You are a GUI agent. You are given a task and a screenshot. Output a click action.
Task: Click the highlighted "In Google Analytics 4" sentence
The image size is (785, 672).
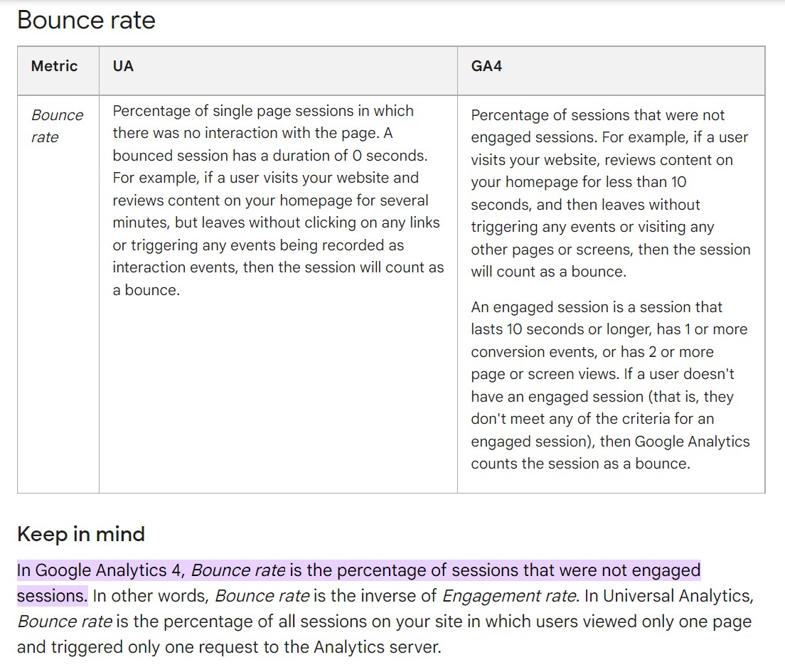[x=358, y=583]
